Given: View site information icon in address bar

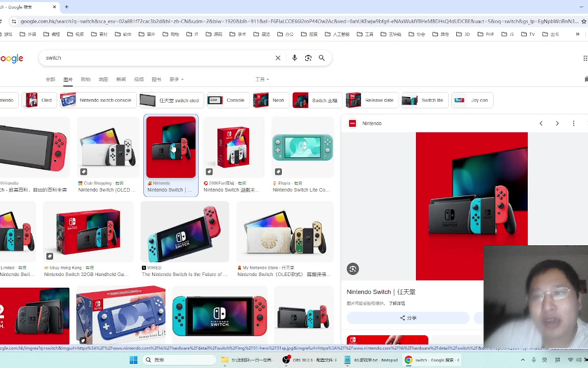Looking at the screenshot, I should [13, 21].
